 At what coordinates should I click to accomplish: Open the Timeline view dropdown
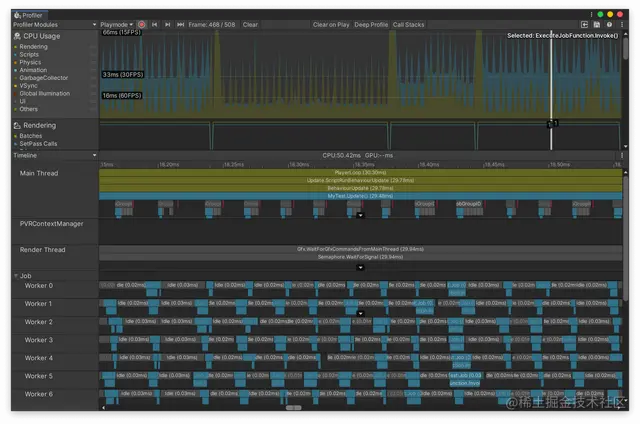pos(54,155)
